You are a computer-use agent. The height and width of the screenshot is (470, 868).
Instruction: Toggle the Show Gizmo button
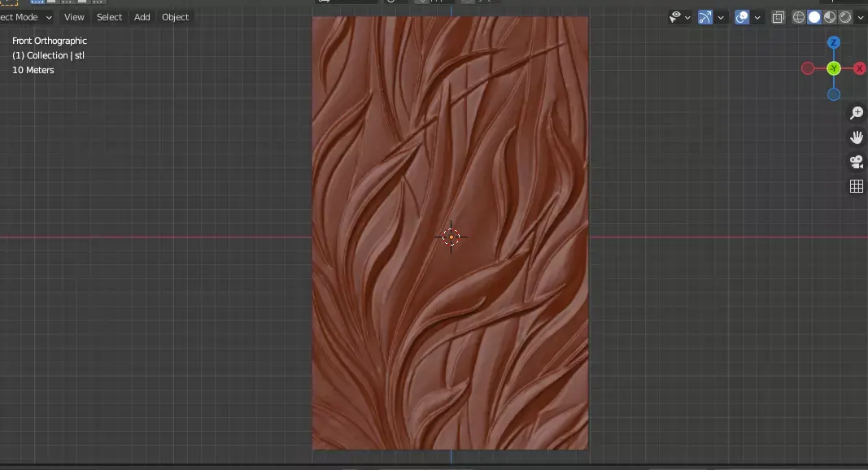pos(704,17)
